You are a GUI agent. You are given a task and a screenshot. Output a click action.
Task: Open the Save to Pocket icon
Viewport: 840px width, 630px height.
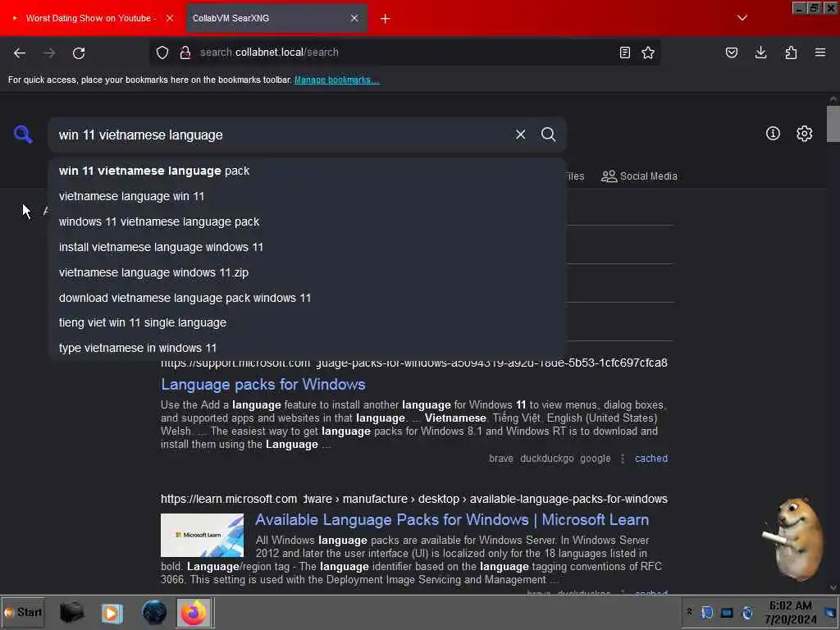tap(732, 52)
